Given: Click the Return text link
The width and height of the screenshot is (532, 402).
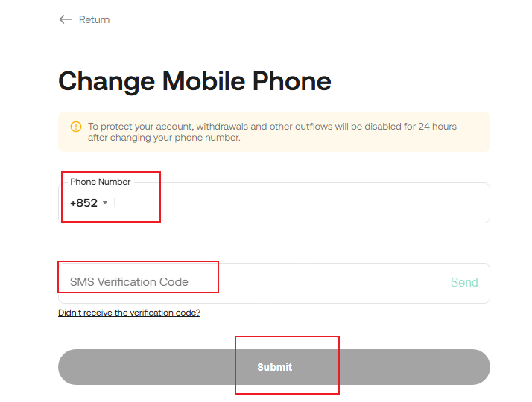Looking at the screenshot, I should 94,19.
